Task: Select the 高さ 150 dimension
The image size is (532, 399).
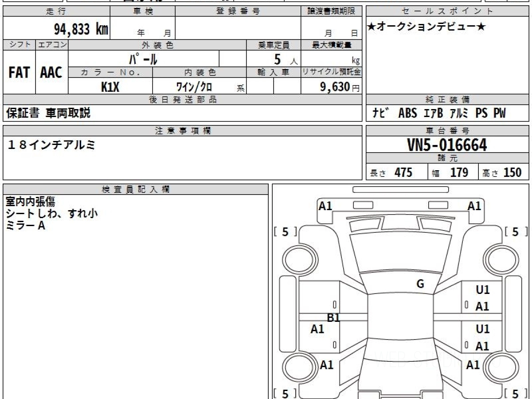Action: tap(502, 172)
